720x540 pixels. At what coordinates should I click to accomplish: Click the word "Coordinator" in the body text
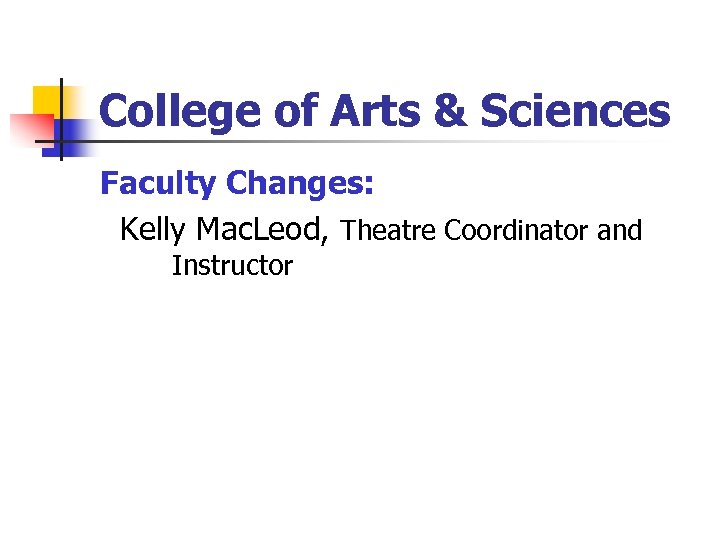[517, 232]
